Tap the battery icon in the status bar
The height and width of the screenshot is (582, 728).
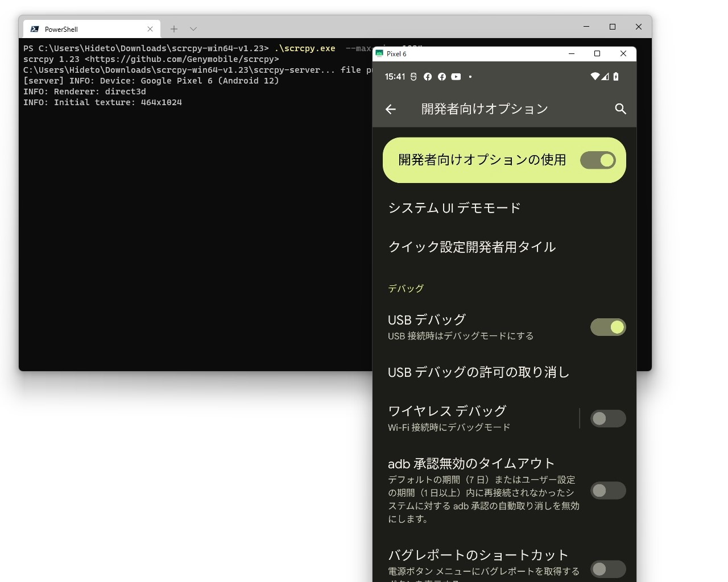click(615, 77)
